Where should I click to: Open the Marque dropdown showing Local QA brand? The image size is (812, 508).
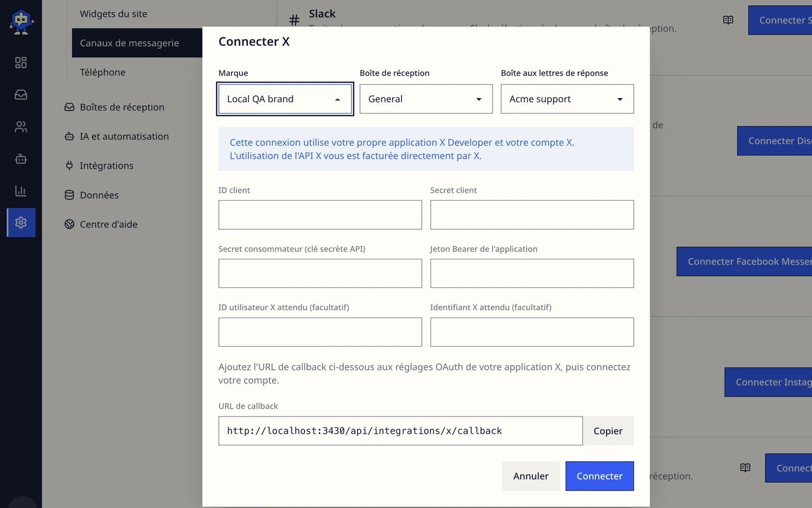pyautogui.click(x=285, y=99)
